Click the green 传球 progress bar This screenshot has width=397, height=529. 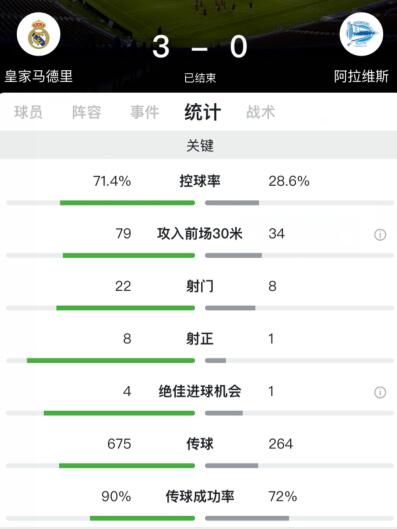(x=127, y=466)
